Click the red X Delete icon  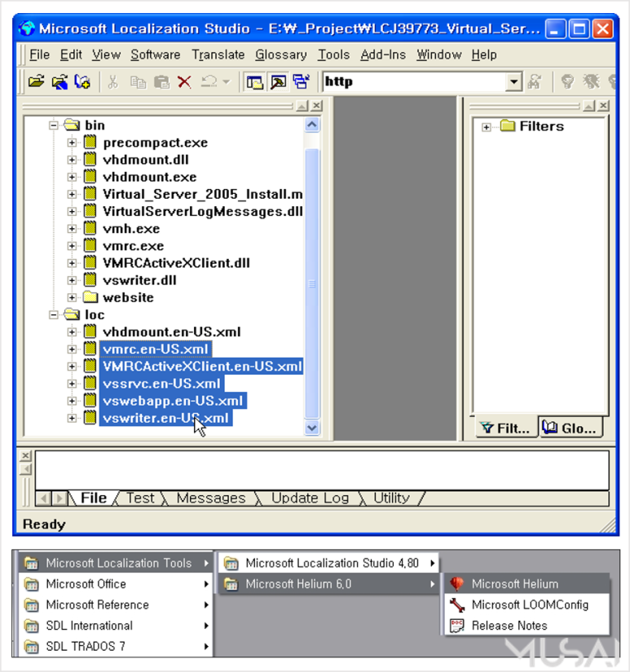tap(184, 81)
